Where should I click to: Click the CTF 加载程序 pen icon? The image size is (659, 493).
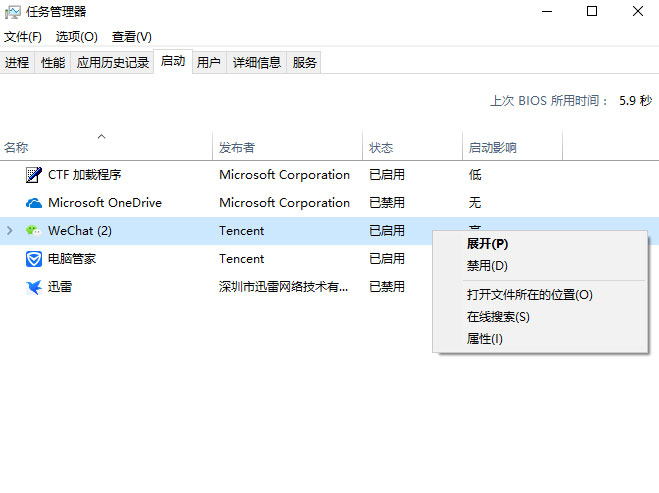(x=34, y=174)
